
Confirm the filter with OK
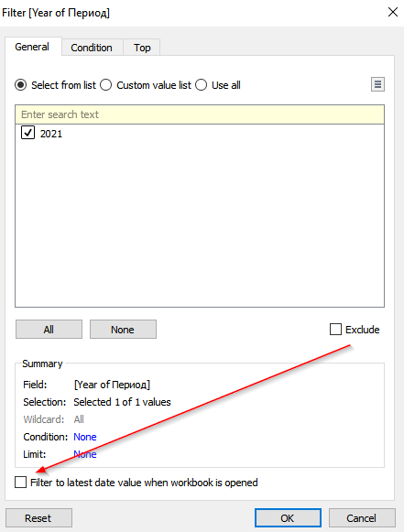pos(288,517)
